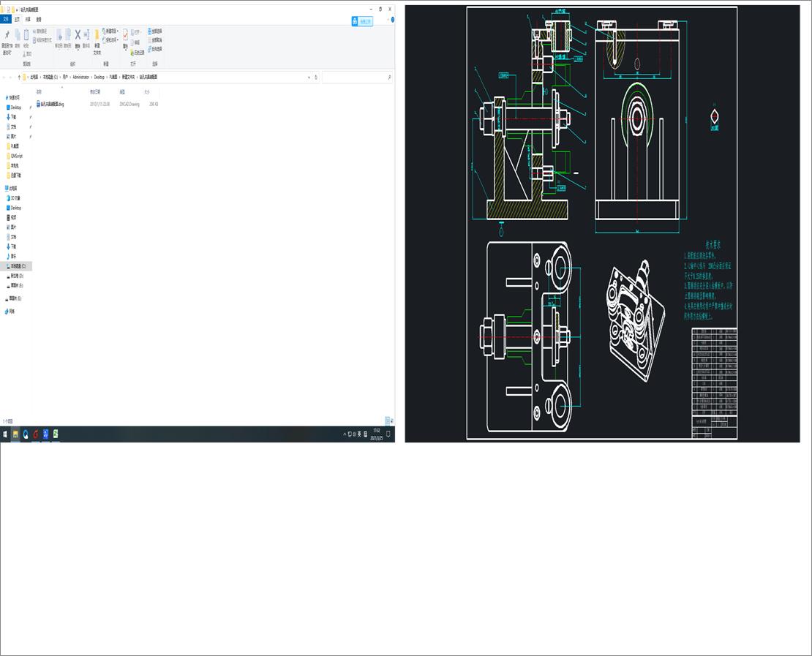
Task: Click File Explorer icon on the taskbar
Action: 15,434
